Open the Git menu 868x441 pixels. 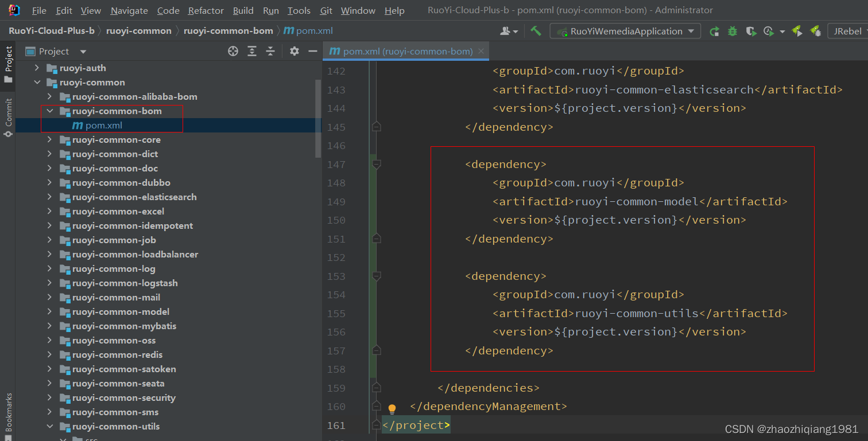click(x=325, y=10)
